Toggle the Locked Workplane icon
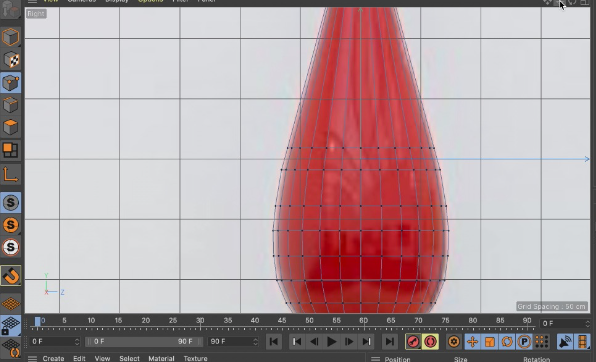This screenshot has height=362, width=596. pyautogui.click(x=11, y=325)
